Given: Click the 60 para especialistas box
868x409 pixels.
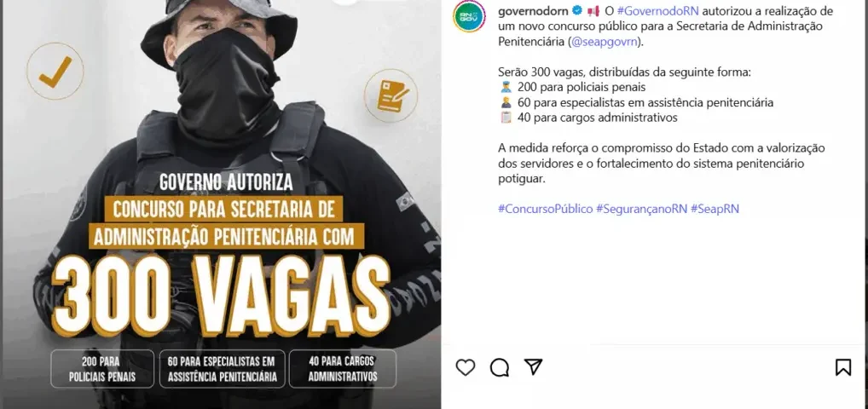Looking at the screenshot, I should [x=222, y=369].
